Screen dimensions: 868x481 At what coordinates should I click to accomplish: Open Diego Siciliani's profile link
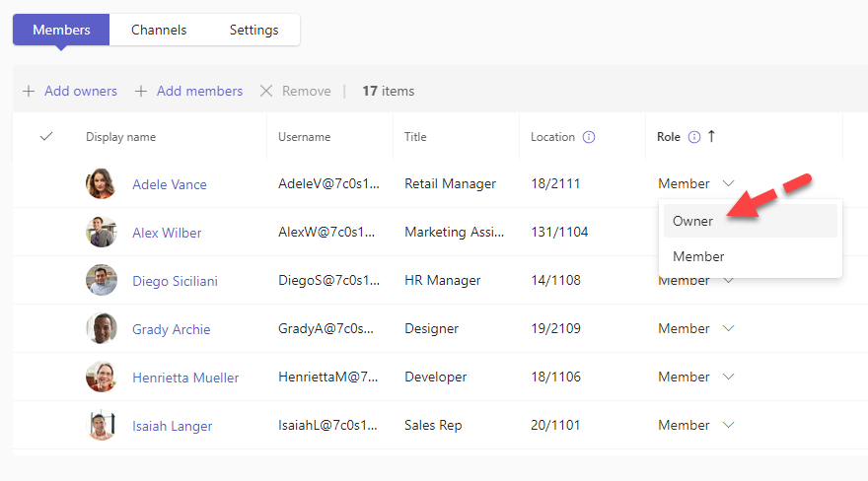(175, 282)
